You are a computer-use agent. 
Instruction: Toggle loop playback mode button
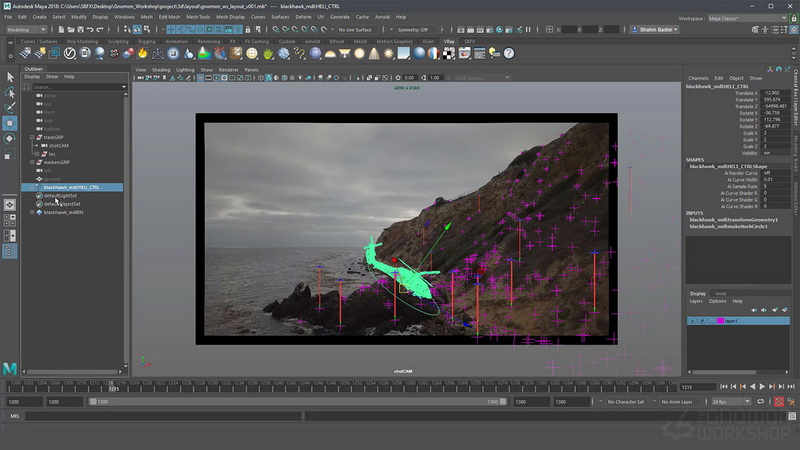coord(760,402)
